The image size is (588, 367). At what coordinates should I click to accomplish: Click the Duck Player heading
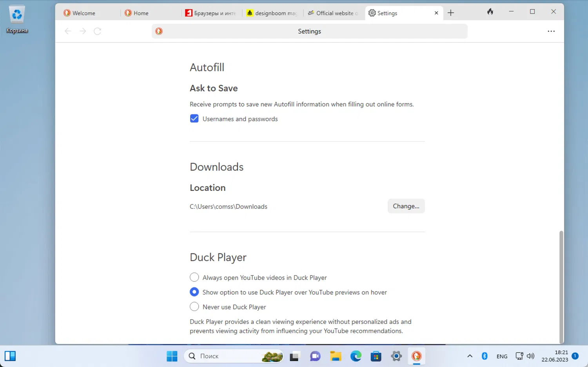[x=218, y=257]
